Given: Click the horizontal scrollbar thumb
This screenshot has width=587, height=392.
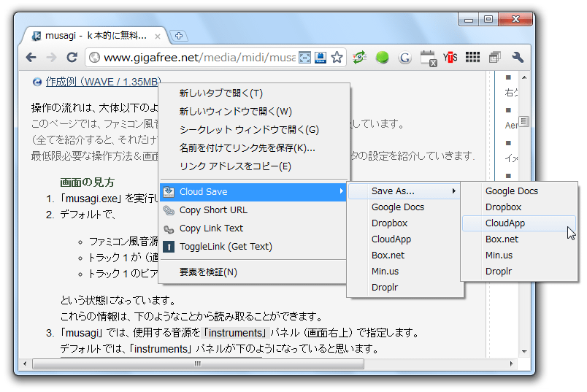Looking at the screenshot, I should coord(198,364).
